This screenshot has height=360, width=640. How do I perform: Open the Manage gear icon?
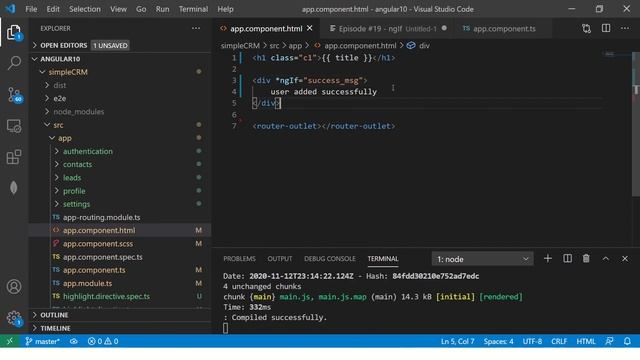14,318
